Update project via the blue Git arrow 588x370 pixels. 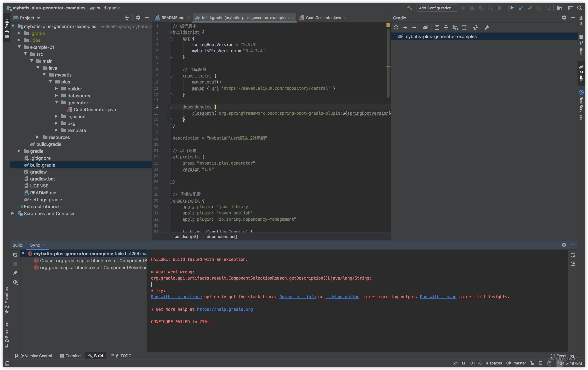521,8
